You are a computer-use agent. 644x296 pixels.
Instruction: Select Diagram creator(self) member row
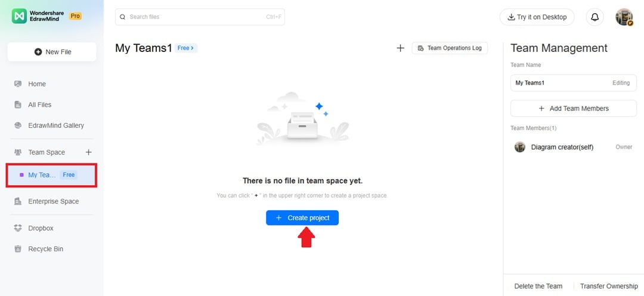[574, 147]
